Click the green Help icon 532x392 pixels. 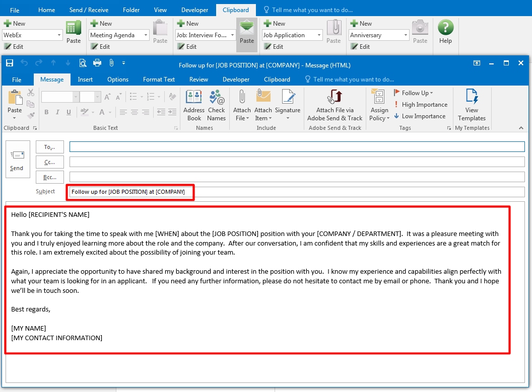tap(445, 32)
